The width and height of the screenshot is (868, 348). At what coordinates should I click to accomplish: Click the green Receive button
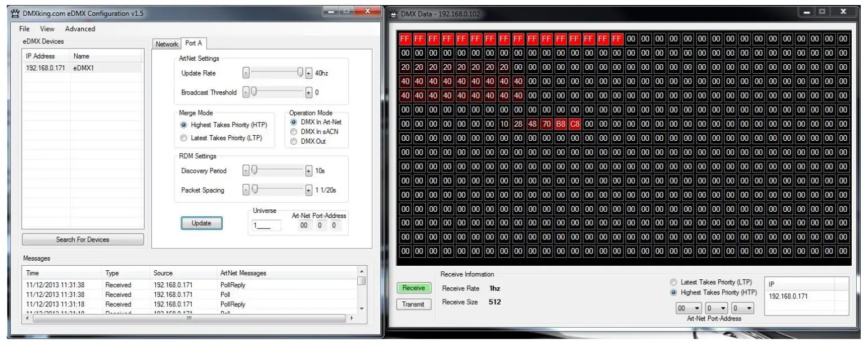[x=414, y=288]
